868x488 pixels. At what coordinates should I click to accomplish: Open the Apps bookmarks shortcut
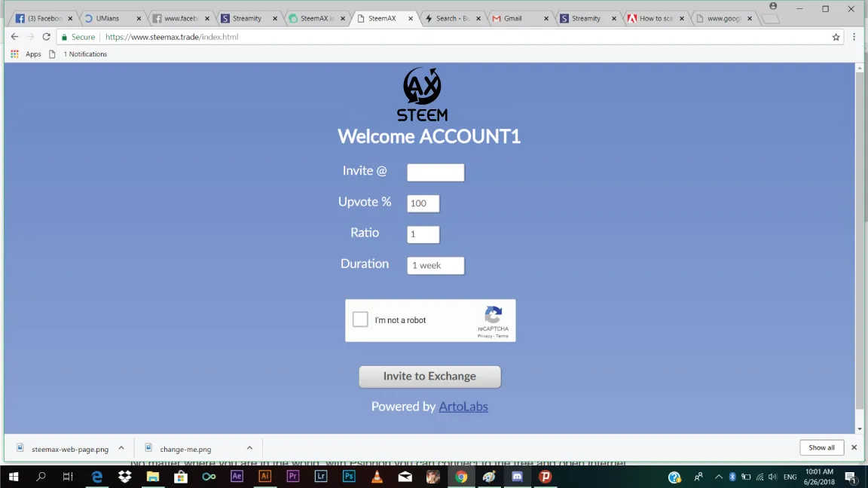coord(26,54)
